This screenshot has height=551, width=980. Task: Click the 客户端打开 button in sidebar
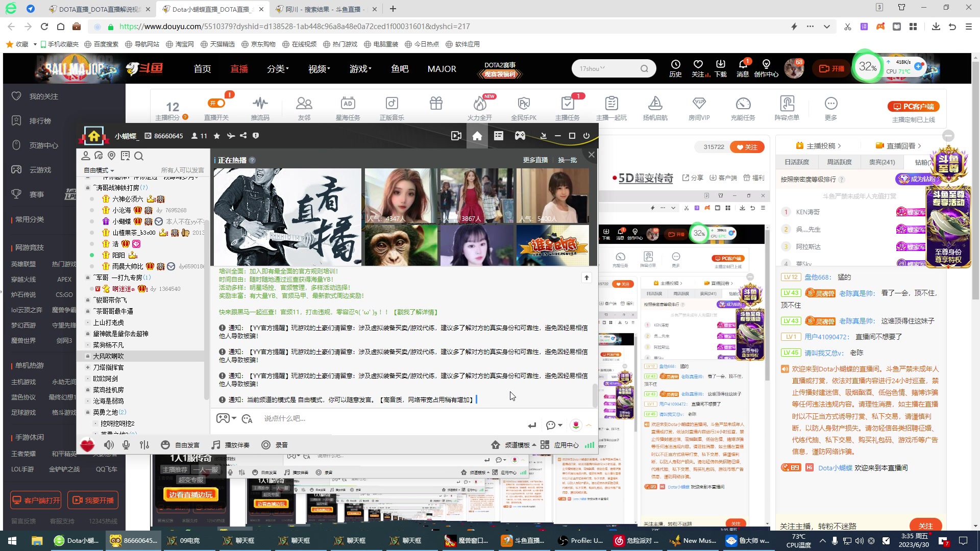coord(36,500)
